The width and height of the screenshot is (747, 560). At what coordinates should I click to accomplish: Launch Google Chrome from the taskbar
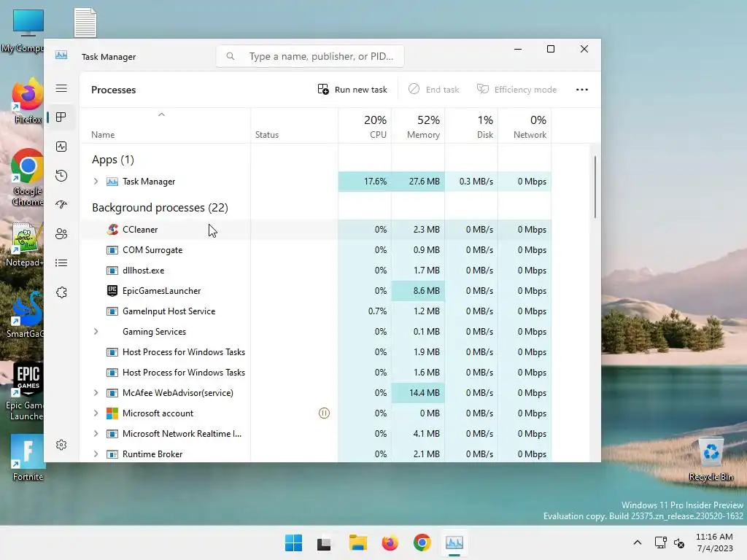click(x=422, y=542)
